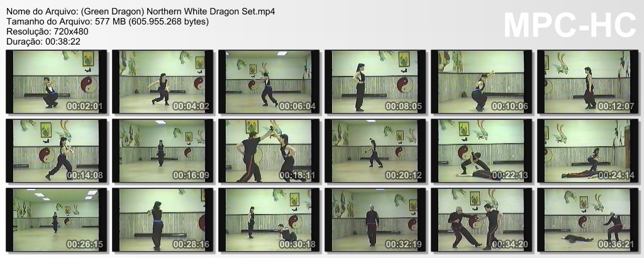Open the 00:22:13 takedown frame
This screenshot has width=644, height=258.
coord(481,151)
